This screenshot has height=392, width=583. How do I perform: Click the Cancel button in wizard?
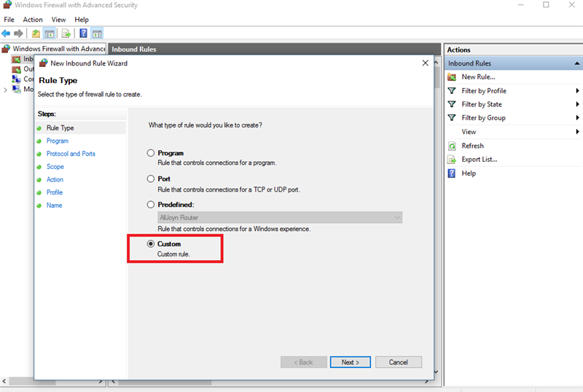[398, 362]
